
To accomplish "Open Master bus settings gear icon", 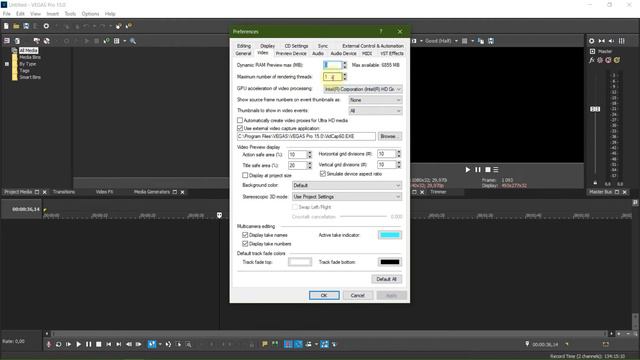I will point(591,41).
